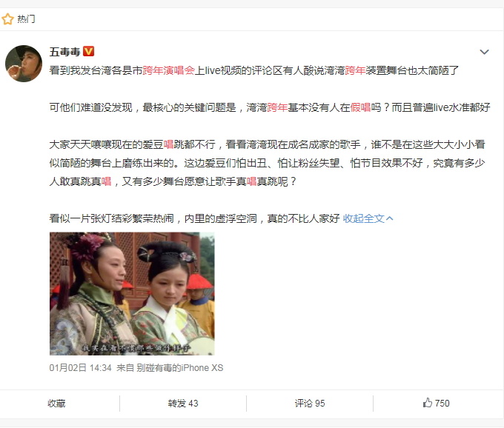Open 五毒毒's profile avatar

[24, 64]
